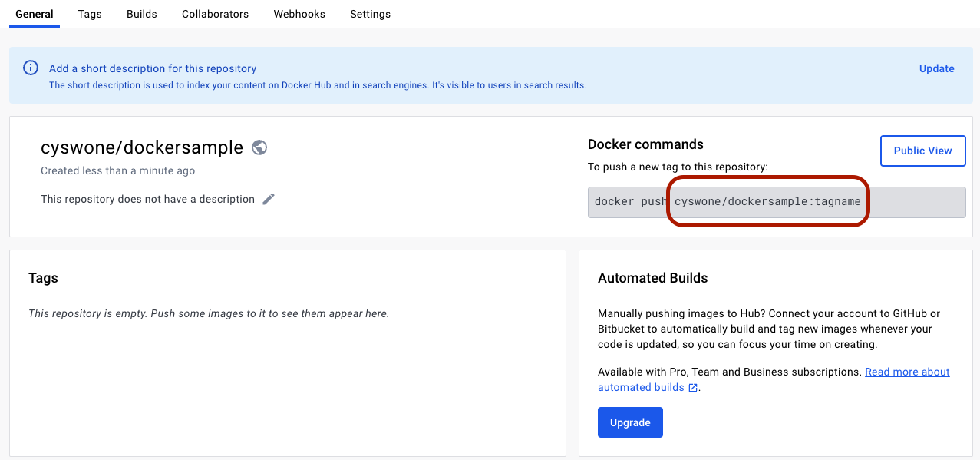Click the docker push command field
The width and height of the screenshot is (980, 460).
777,202
